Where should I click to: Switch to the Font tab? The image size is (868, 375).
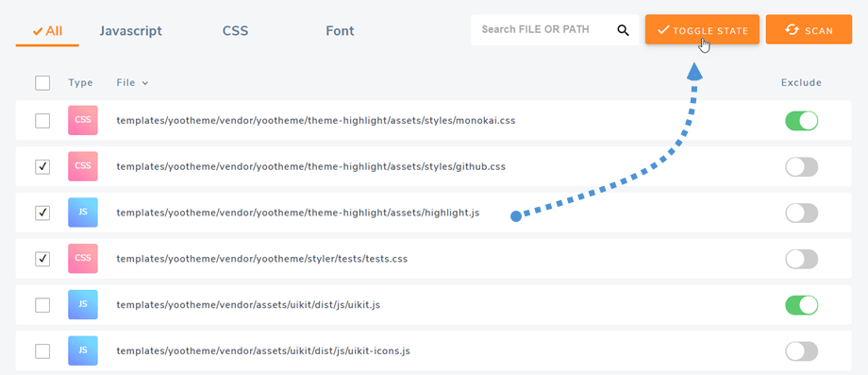point(340,31)
